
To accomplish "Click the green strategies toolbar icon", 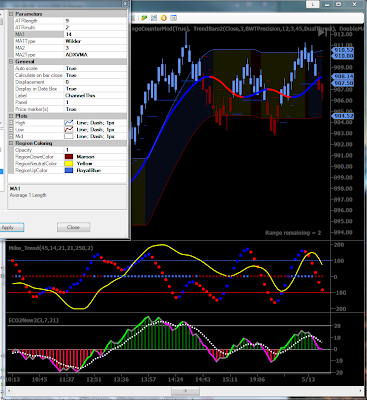I will pos(144,18).
